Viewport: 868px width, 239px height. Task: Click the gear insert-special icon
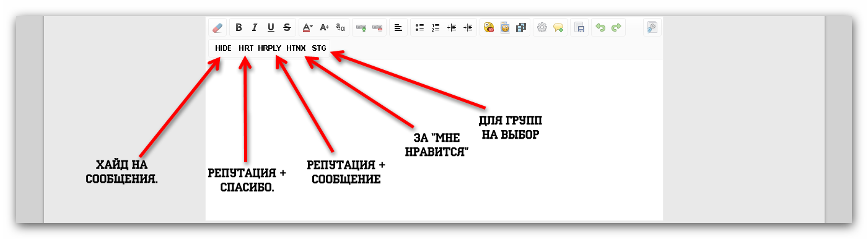click(x=542, y=27)
